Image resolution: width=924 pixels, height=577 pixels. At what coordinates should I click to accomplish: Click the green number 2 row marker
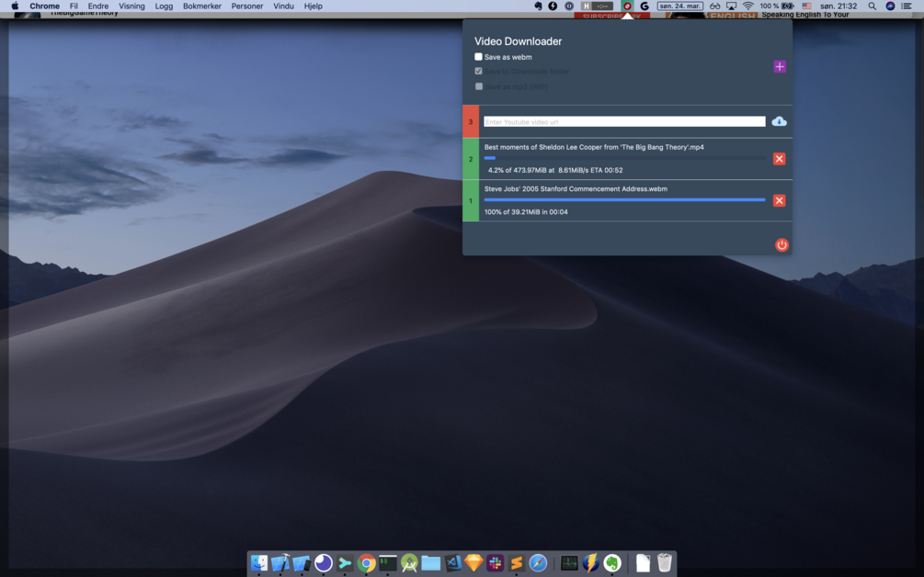[x=471, y=159]
